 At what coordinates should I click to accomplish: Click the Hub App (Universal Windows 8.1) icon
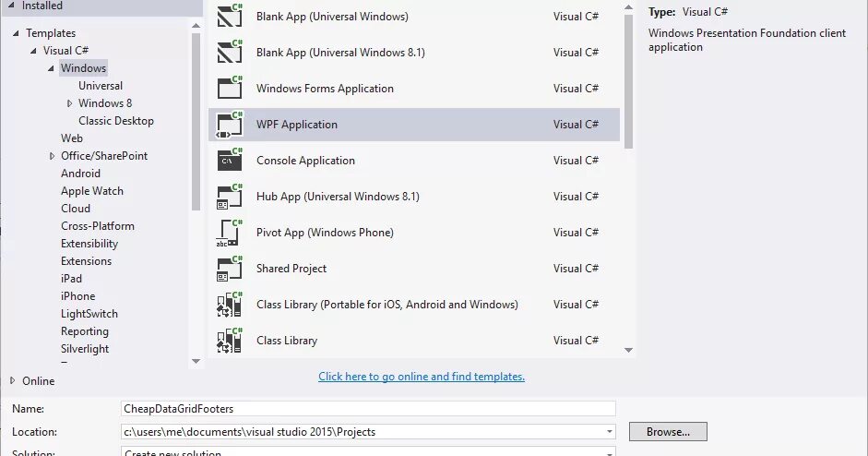tap(230, 196)
